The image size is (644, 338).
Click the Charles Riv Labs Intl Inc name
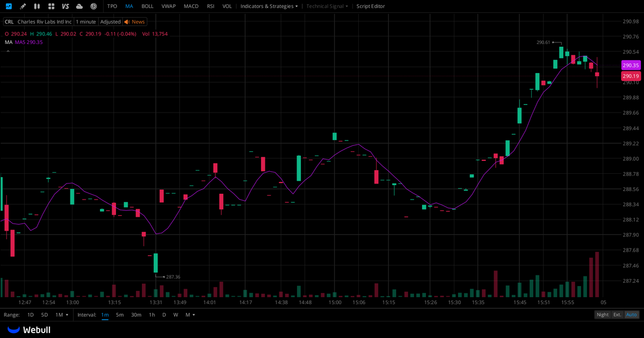tap(45, 22)
